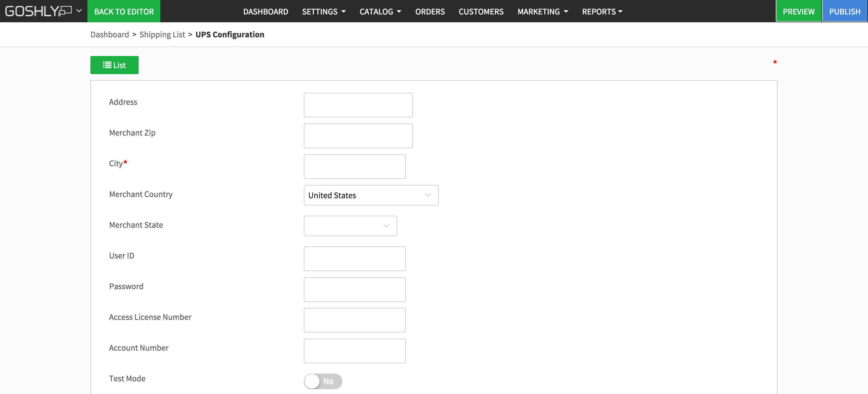This screenshot has width=868, height=394.
Task: Open the Merchant State dropdown
Action: point(350,226)
